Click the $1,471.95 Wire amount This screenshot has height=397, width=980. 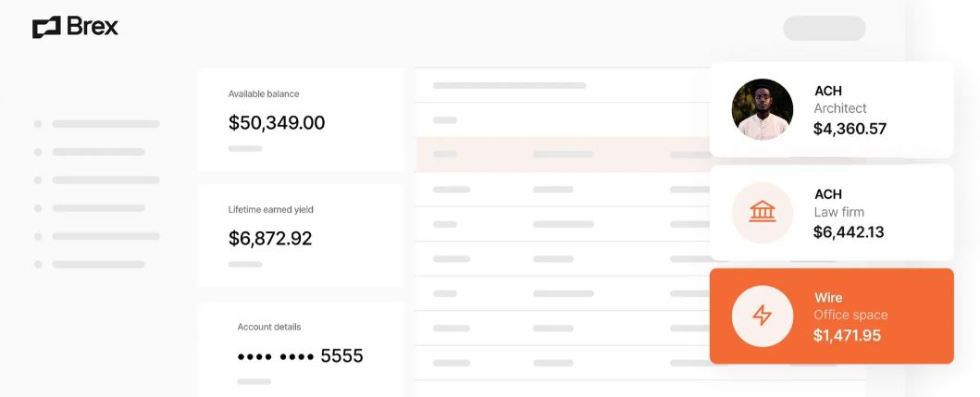847,335
